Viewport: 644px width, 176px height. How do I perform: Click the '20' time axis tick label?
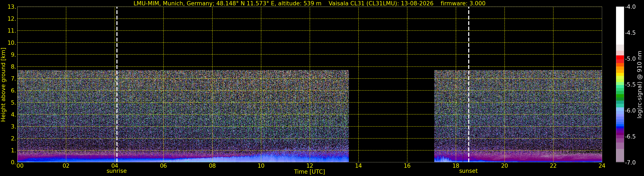505,166
